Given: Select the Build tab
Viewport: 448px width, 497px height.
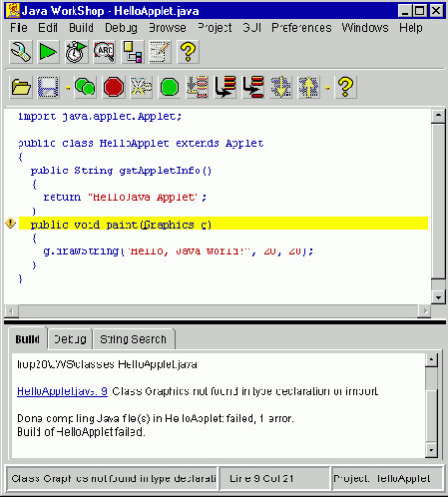Looking at the screenshot, I should (28, 339).
